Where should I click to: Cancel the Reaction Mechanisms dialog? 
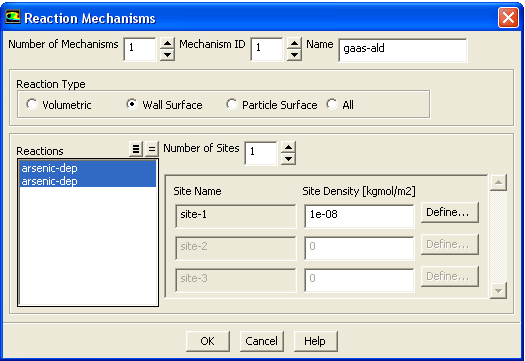coord(261,341)
